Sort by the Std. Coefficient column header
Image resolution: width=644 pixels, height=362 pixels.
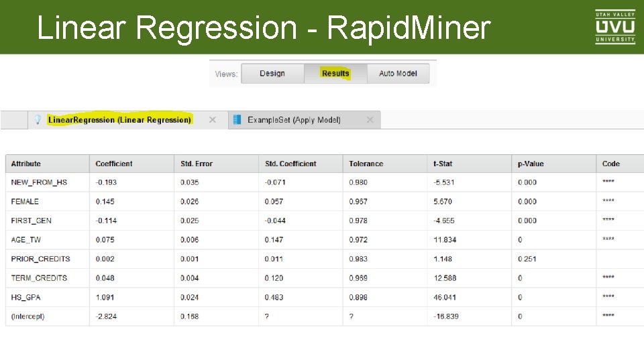click(301, 164)
